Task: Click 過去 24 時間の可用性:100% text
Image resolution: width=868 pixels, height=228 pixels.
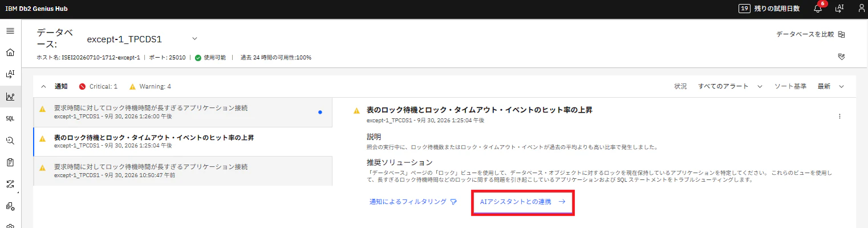Action: click(276, 58)
